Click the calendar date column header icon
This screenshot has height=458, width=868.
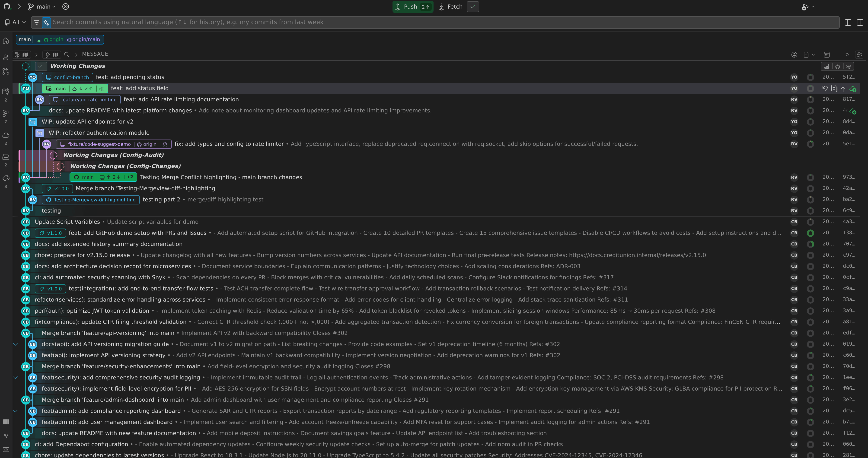827,54
